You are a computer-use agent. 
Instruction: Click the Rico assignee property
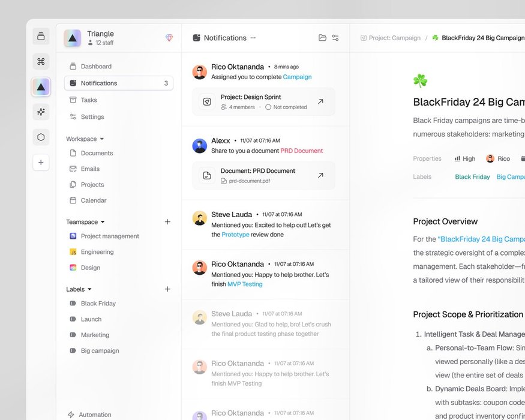498,159
